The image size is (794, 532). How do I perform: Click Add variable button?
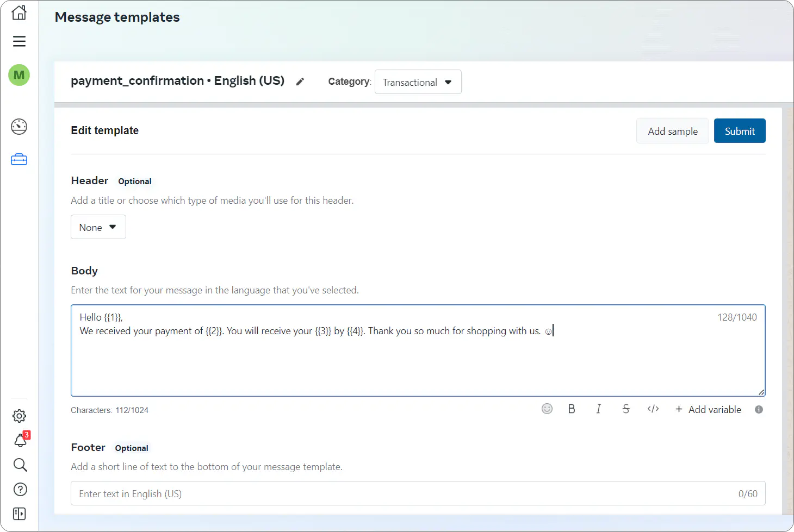point(708,410)
